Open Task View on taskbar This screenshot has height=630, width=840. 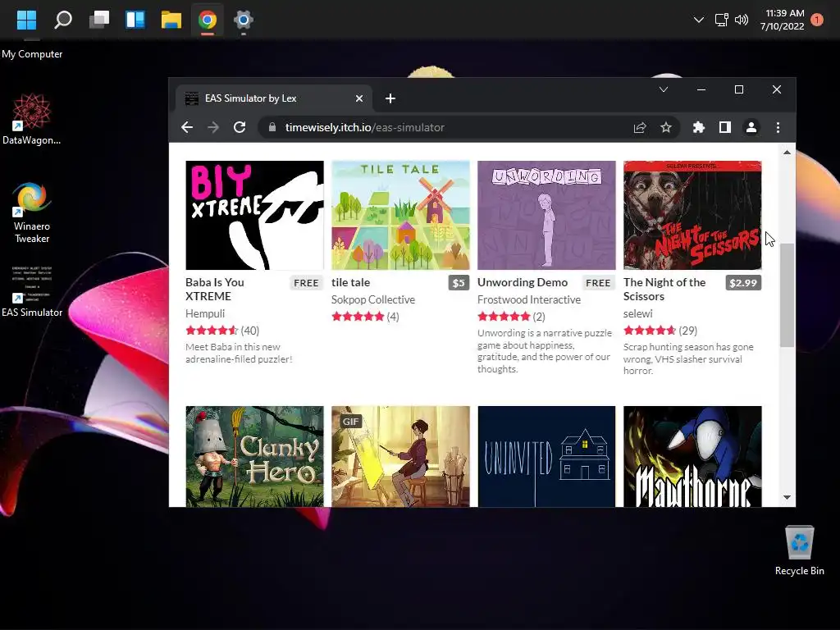[99, 21]
